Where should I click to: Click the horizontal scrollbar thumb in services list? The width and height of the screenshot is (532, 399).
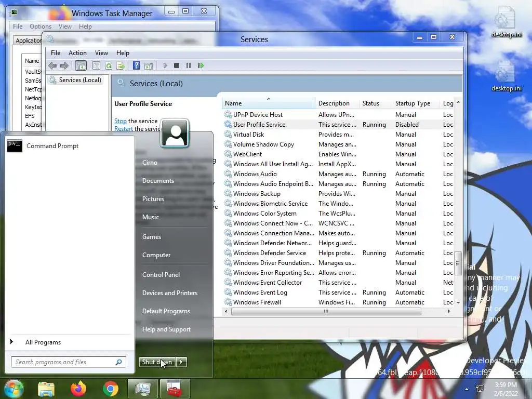click(x=326, y=311)
